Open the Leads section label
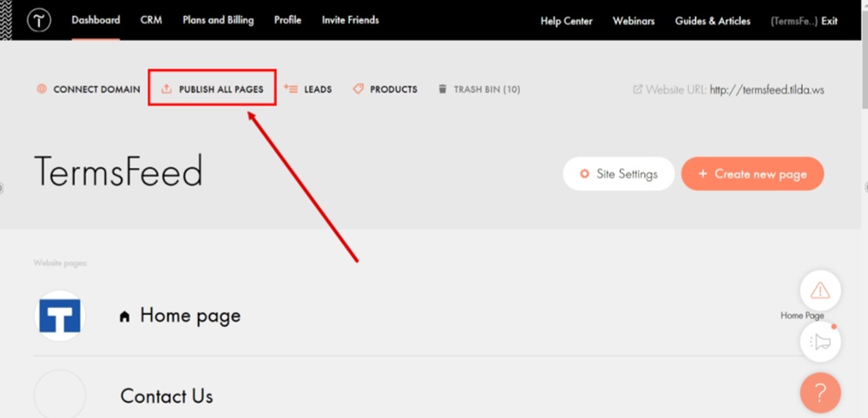The image size is (868, 418). coord(319,89)
